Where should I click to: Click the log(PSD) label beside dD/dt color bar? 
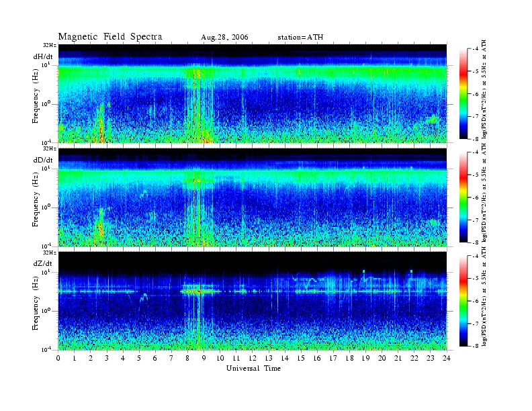tap(484, 193)
